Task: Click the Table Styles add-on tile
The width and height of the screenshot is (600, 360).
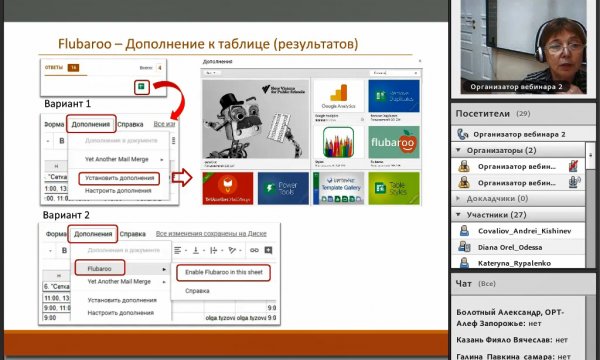Action: (x=394, y=188)
